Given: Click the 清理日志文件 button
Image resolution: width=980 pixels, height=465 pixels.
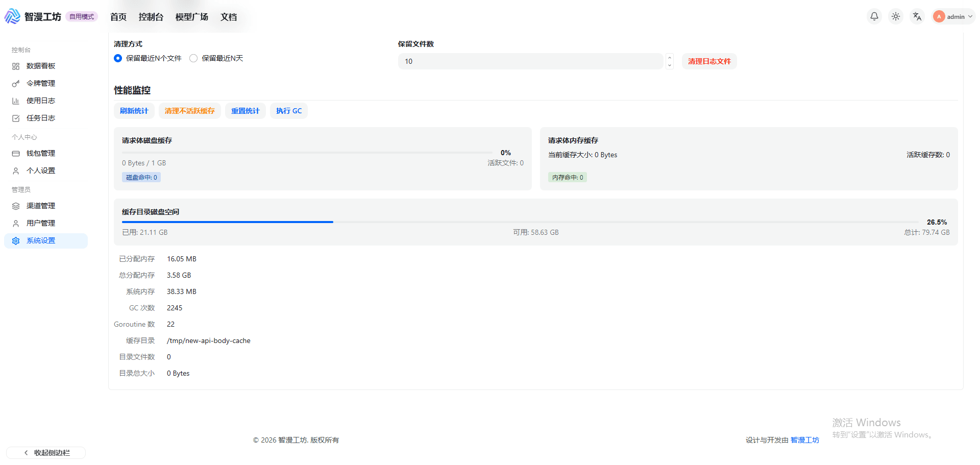Looking at the screenshot, I should tap(709, 61).
